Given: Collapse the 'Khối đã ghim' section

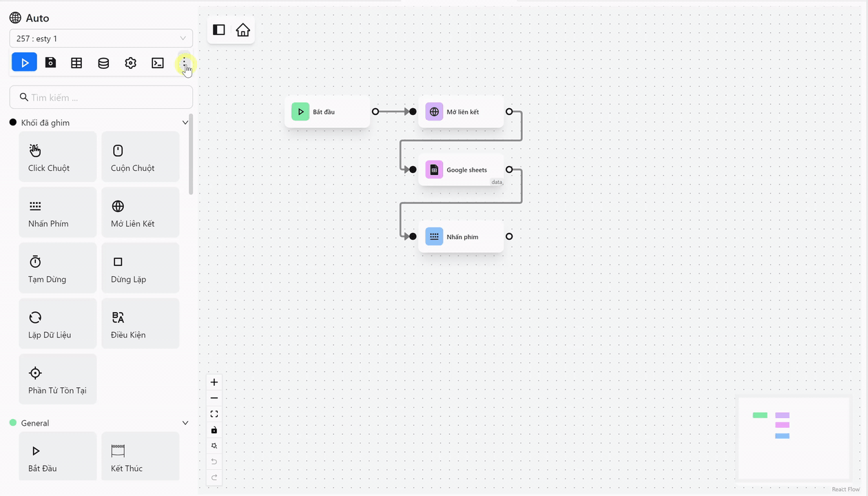Looking at the screenshot, I should 185,122.
